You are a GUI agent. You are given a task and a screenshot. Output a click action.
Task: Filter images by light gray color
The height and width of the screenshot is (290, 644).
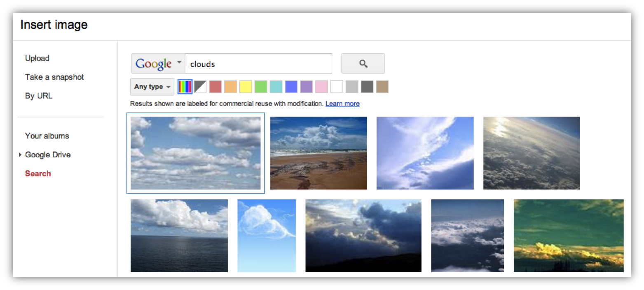click(x=352, y=87)
